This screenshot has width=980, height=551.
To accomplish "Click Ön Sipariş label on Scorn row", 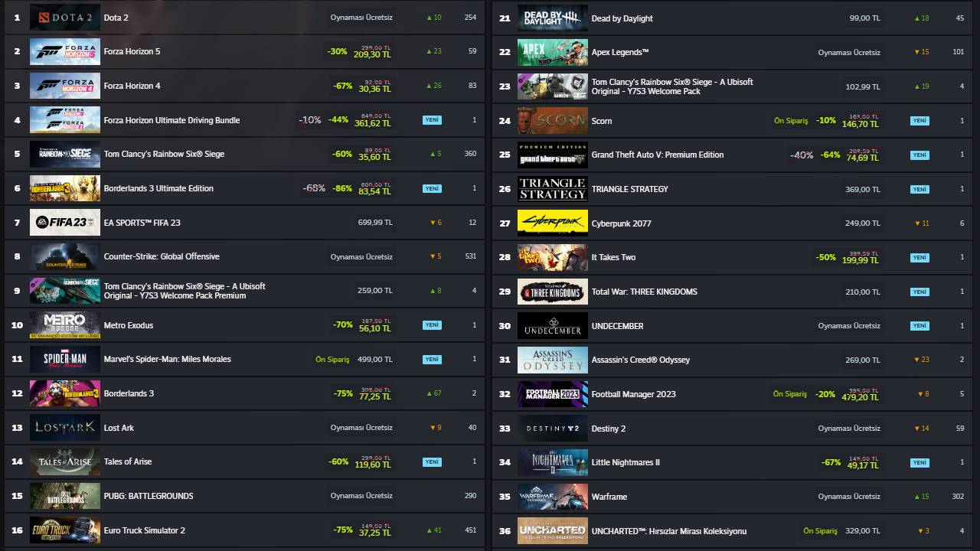I will (x=791, y=121).
